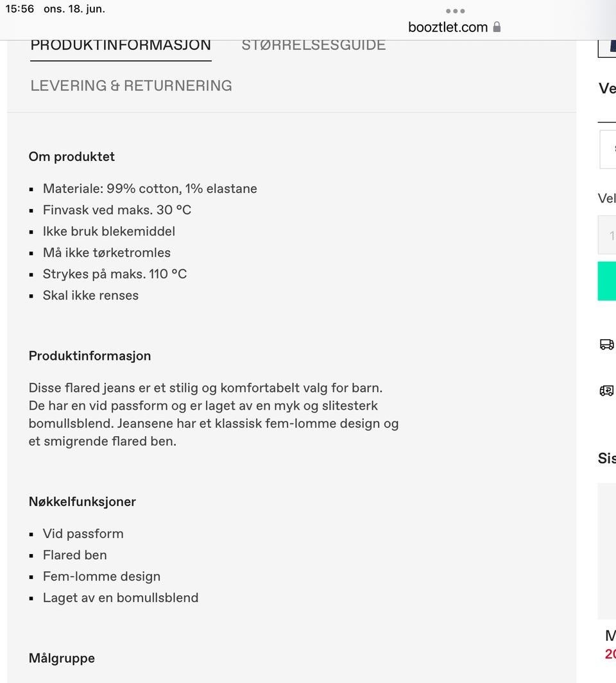Click the padlock icon beside booztlet.com
This screenshot has height=683, width=616.
[x=497, y=27]
